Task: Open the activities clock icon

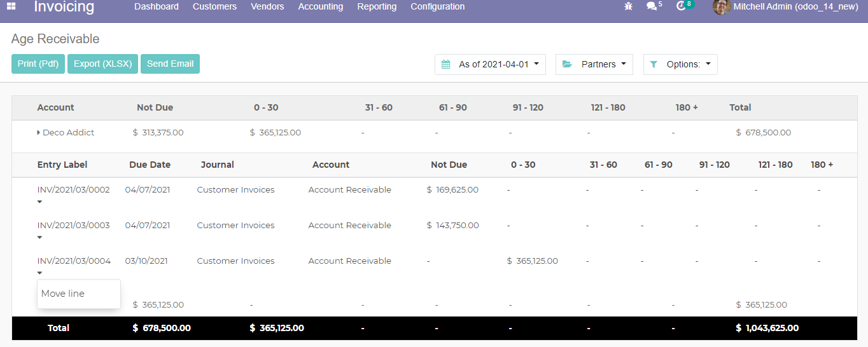Action: [x=681, y=6]
